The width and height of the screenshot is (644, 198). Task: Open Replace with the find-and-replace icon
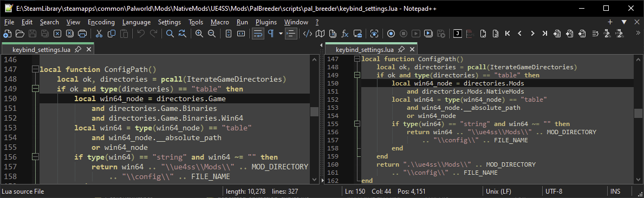pos(183,34)
